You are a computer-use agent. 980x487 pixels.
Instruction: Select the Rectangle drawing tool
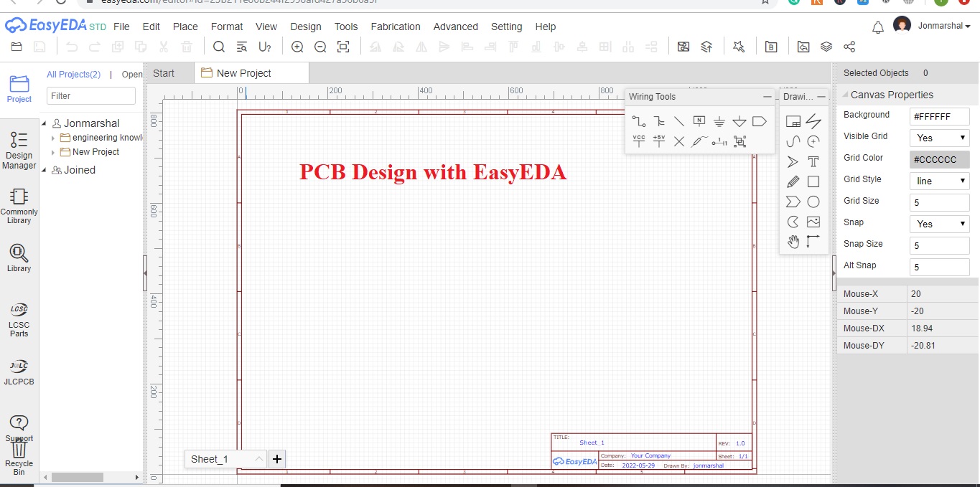click(x=813, y=181)
